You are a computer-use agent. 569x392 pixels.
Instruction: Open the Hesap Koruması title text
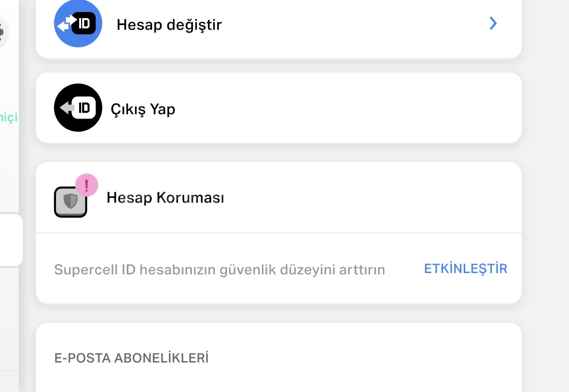click(165, 198)
